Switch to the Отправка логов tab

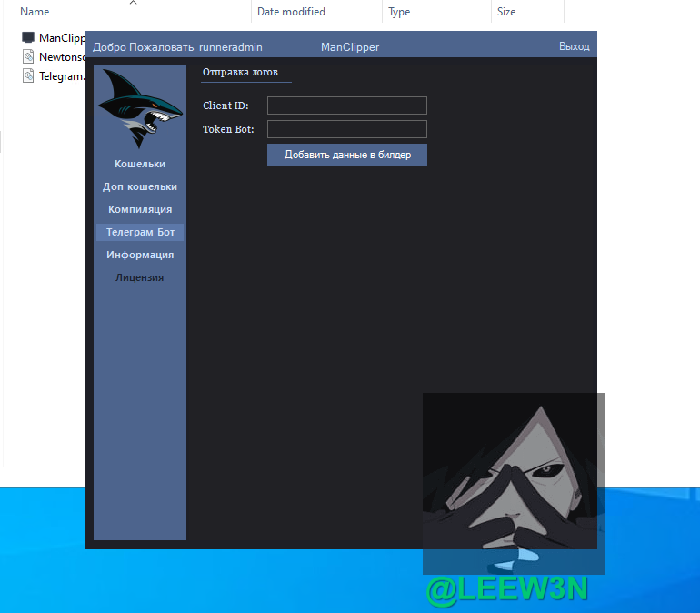click(240, 72)
